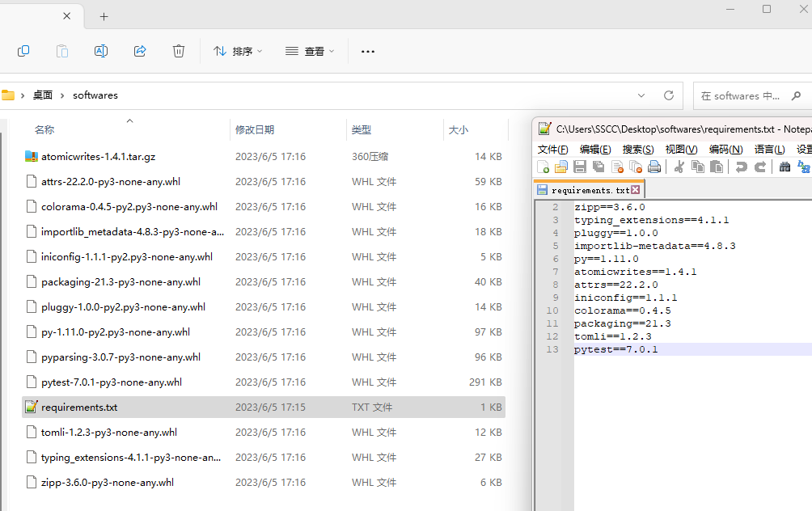This screenshot has width=812, height=511.
Task: Go to 桌面 in the breadcrumb
Action: pos(43,95)
